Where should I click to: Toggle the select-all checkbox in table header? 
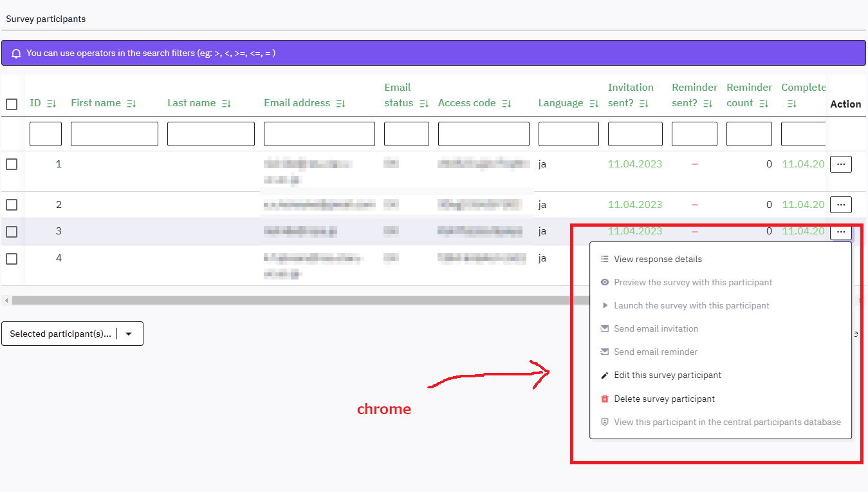click(x=12, y=104)
